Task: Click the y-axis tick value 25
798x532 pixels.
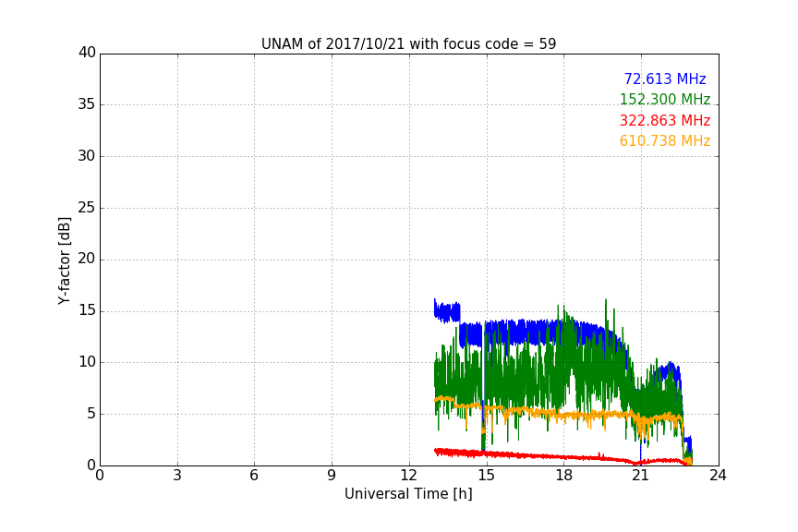Action: 87,207
